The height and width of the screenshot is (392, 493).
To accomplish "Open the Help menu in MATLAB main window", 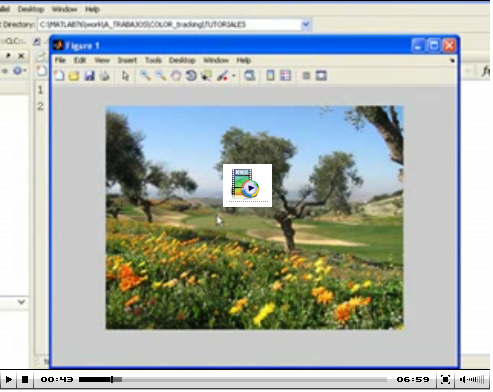I will click(x=92, y=9).
